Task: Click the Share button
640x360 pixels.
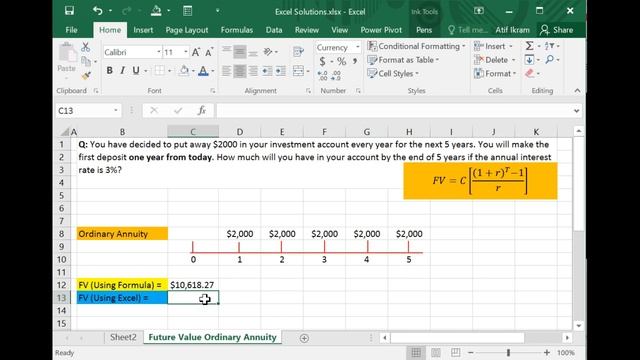Action: coord(556,30)
